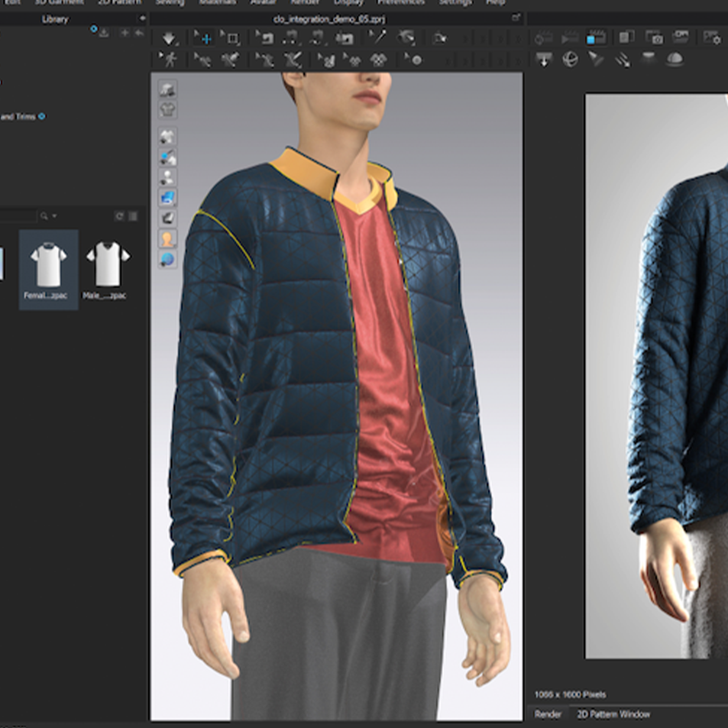This screenshot has height=728, width=728.
Task: Open the 2D Pattern menu
Action: (119, 2)
